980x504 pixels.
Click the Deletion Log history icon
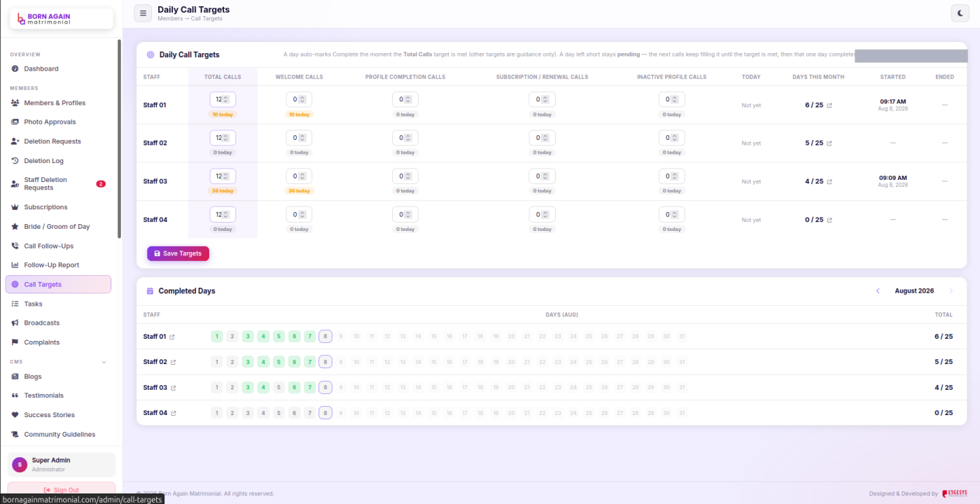15,161
